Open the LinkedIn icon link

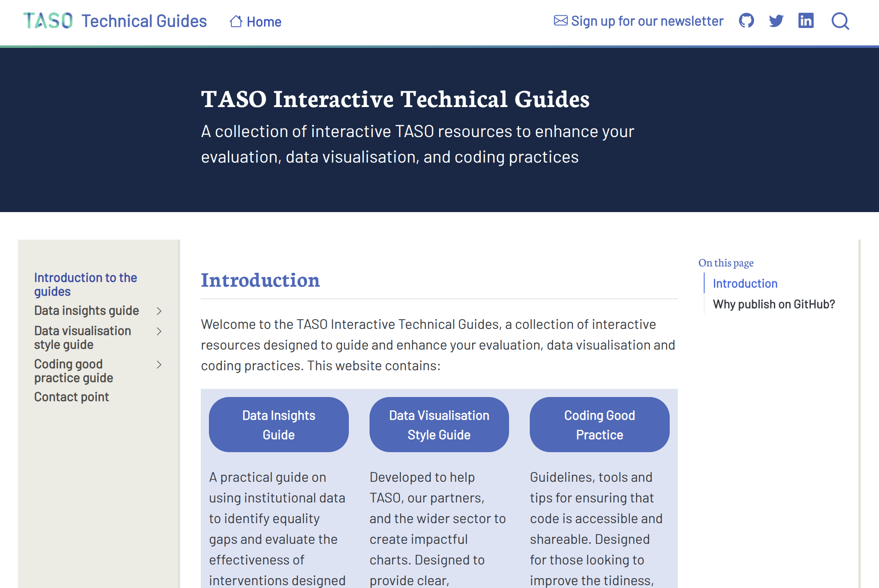tap(806, 21)
